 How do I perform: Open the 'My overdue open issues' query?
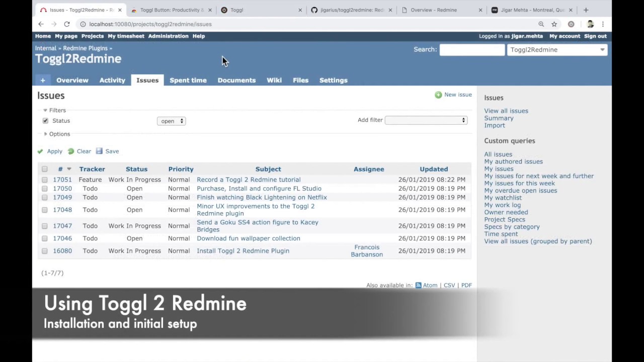[520, 191]
